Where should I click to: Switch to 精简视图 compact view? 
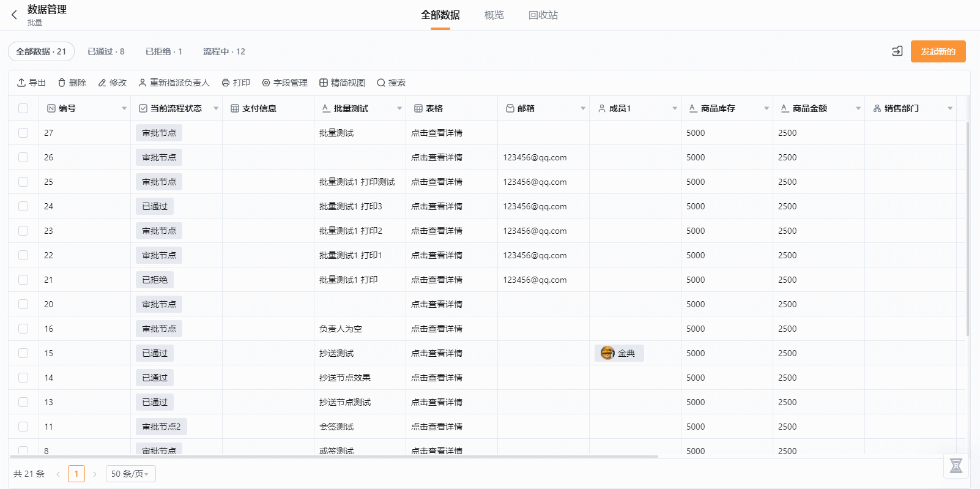(342, 83)
